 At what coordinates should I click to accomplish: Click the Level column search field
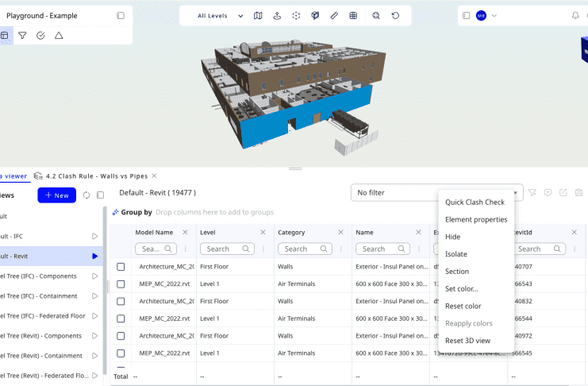tap(225, 249)
